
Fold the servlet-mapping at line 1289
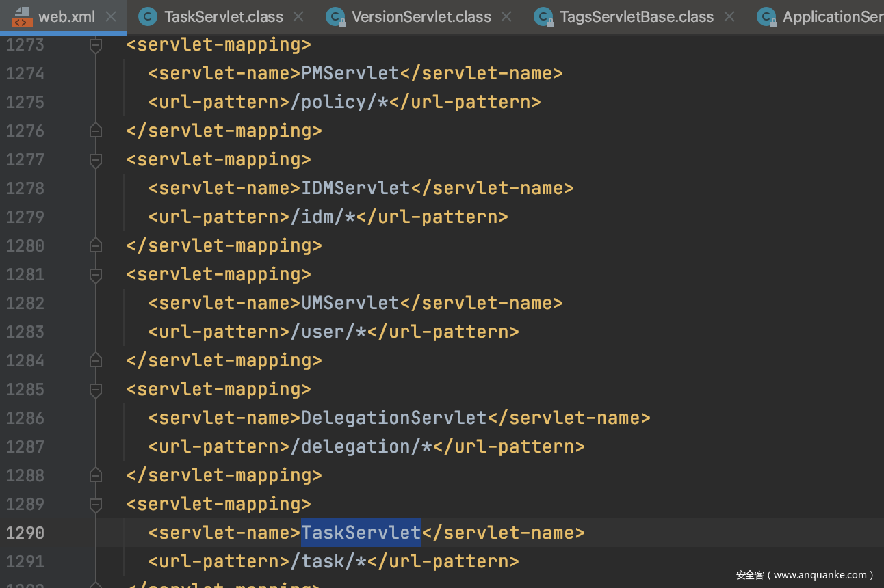pyautogui.click(x=96, y=505)
